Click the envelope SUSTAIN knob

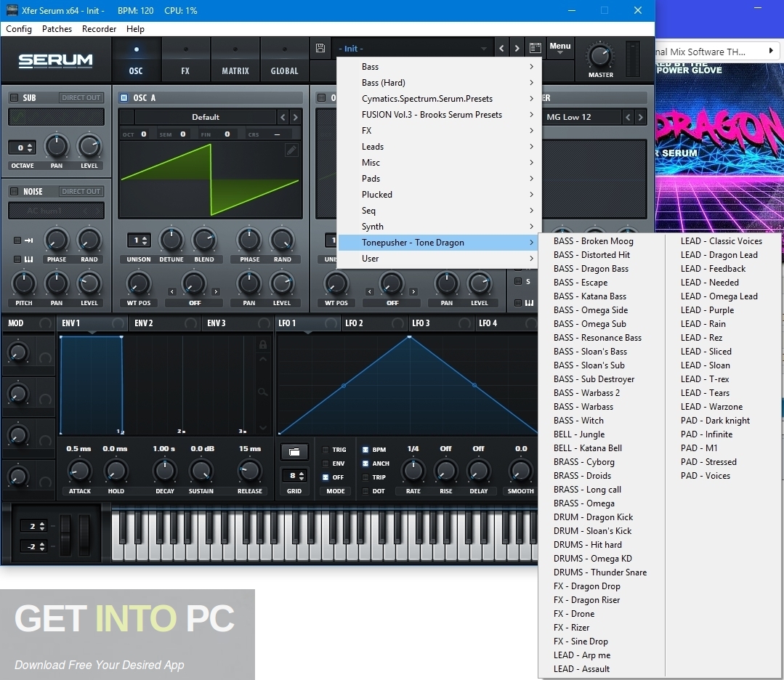[201, 471]
